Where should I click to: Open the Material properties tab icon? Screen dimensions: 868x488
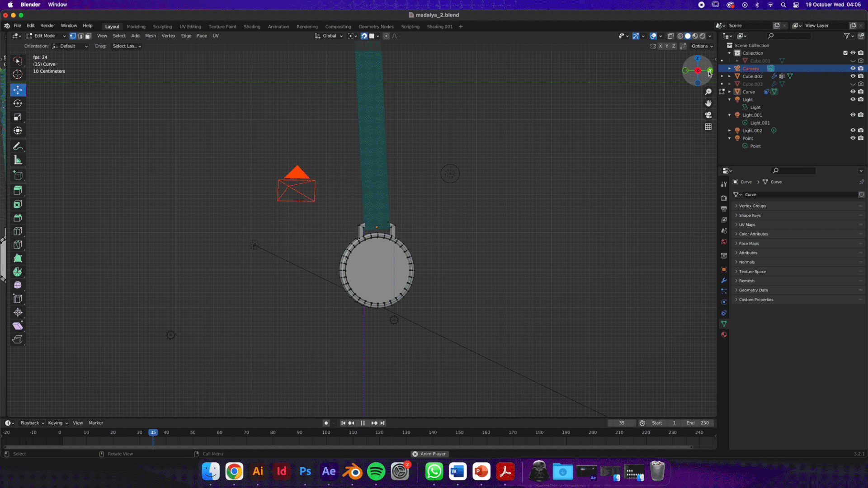click(x=724, y=335)
